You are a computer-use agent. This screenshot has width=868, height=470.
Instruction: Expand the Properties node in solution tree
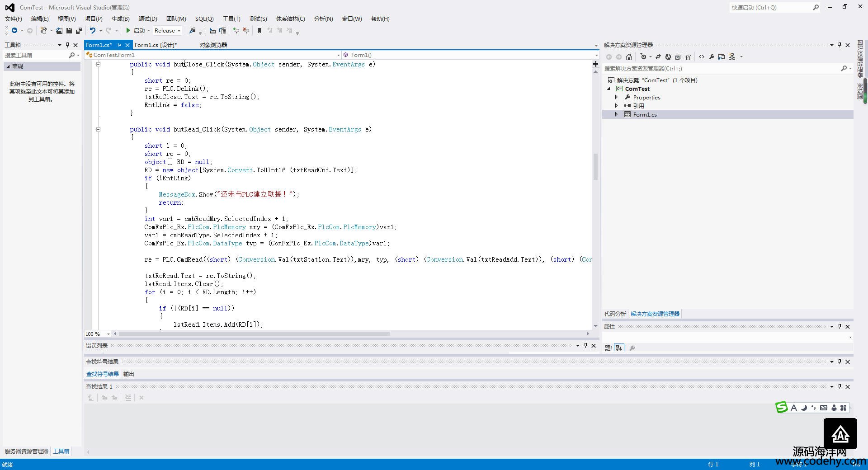tap(616, 98)
